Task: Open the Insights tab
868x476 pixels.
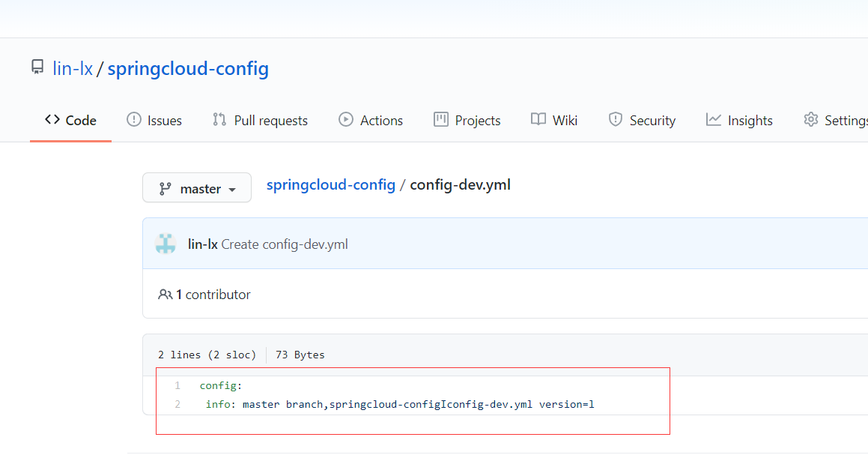Action: (739, 120)
